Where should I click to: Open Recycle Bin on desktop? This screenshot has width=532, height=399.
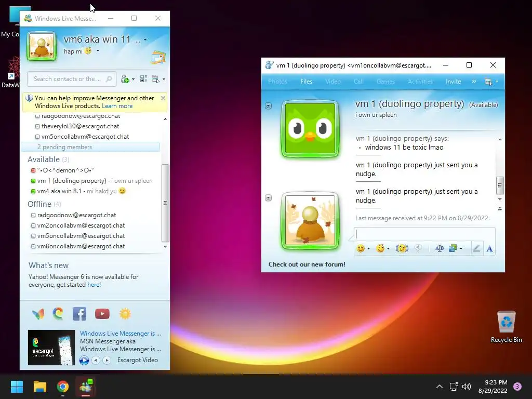[x=506, y=326]
